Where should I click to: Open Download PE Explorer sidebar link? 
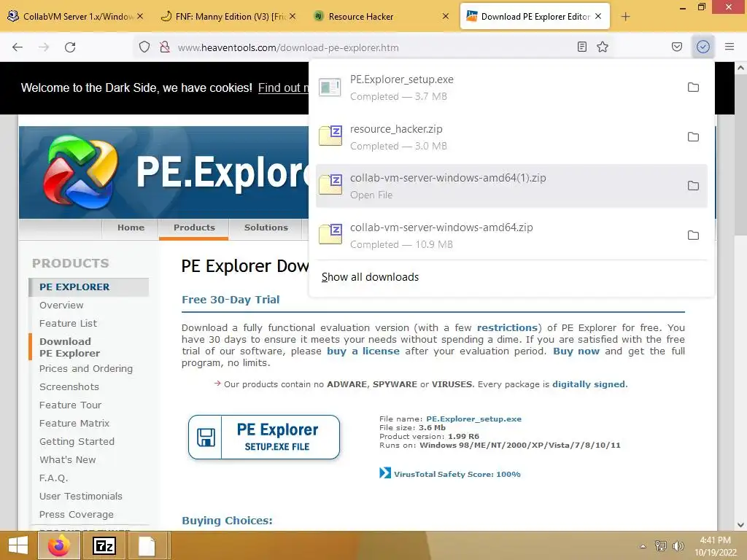69,347
